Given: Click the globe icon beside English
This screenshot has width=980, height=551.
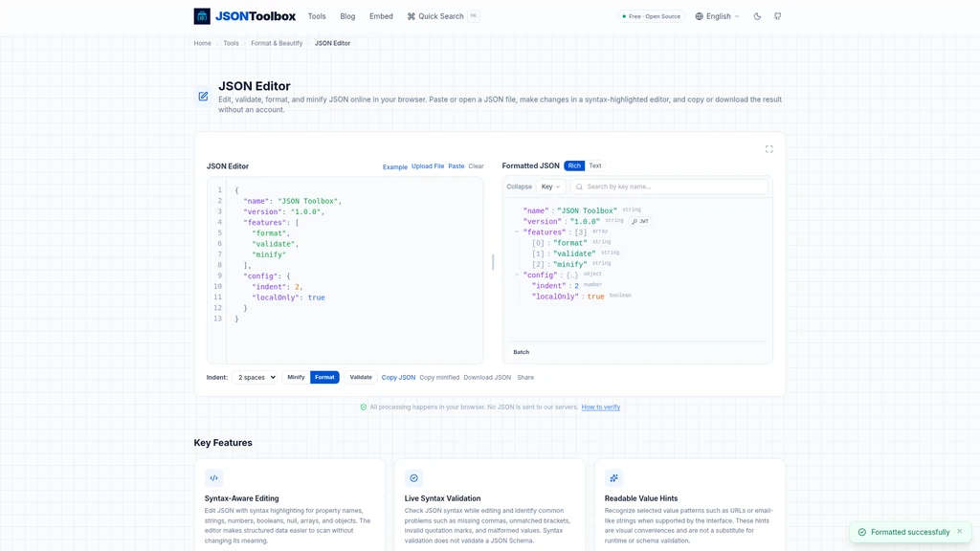Looking at the screenshot, I should pos(699,16).
